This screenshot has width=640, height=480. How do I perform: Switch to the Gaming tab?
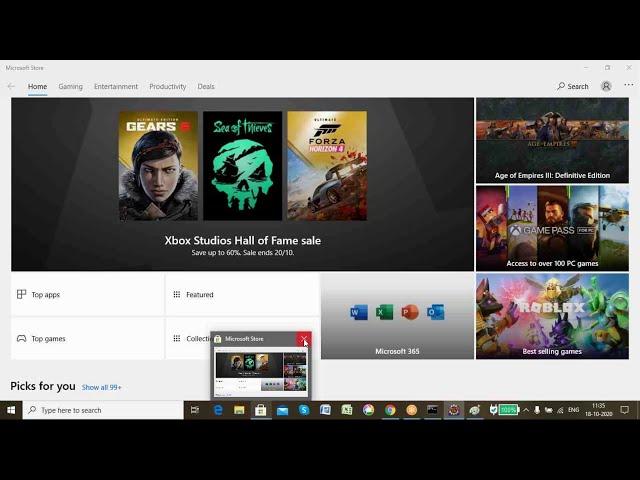pos(70,87)
